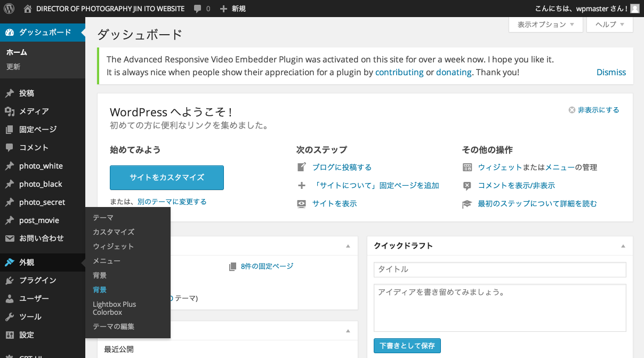This screenshot has height=358, width=644.
Task: Click the pin icon next to post_movie
Action: (x=10, y=220)
